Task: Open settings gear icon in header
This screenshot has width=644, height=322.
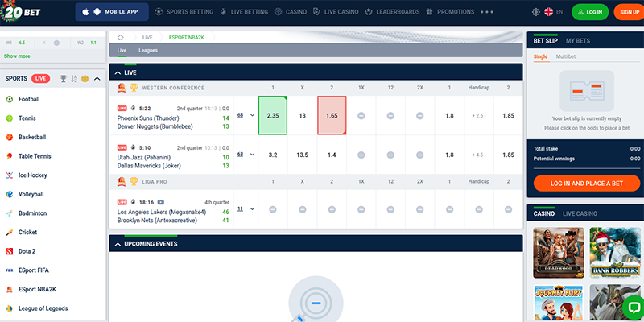Action: tap(536, 12)
